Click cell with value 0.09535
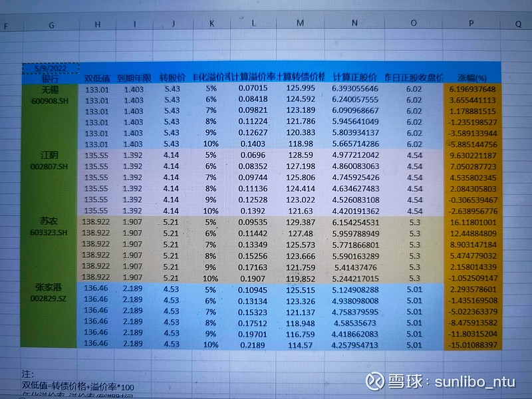The height and width of the screenshot is (399, 532). [x=253, y=222]
